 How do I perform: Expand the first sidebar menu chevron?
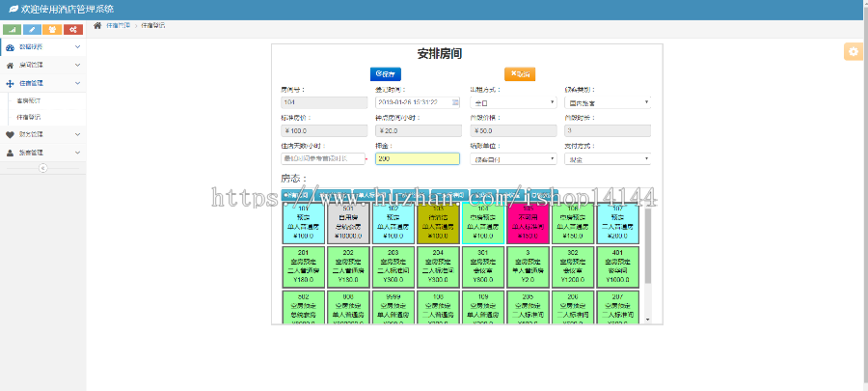point(77,47)
